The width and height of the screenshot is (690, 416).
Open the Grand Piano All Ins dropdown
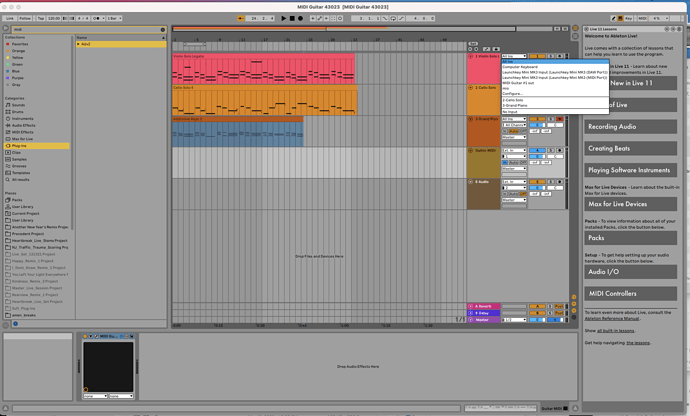tap(514, 119)
